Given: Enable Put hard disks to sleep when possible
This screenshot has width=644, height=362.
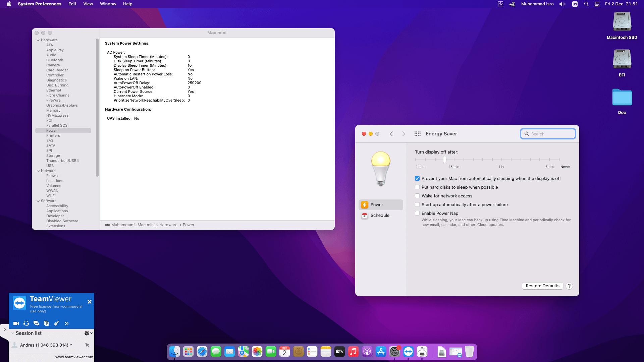Looking at the screenshot, I should [417, 187].
